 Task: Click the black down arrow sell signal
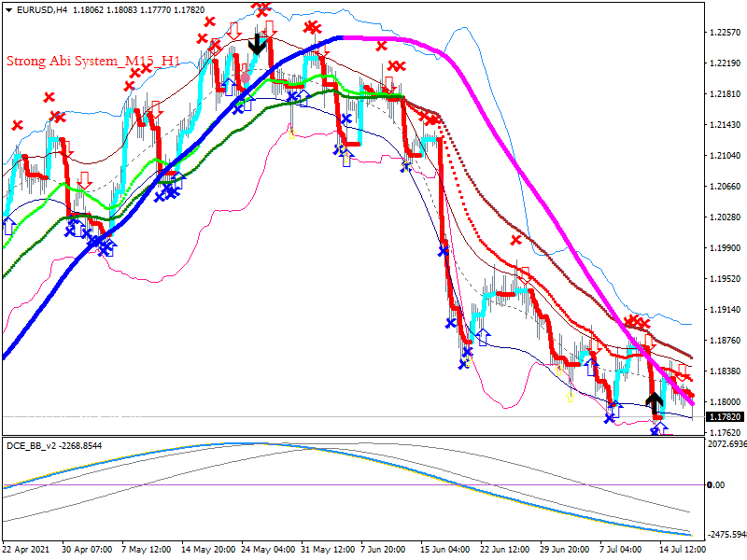coord(258,44)
